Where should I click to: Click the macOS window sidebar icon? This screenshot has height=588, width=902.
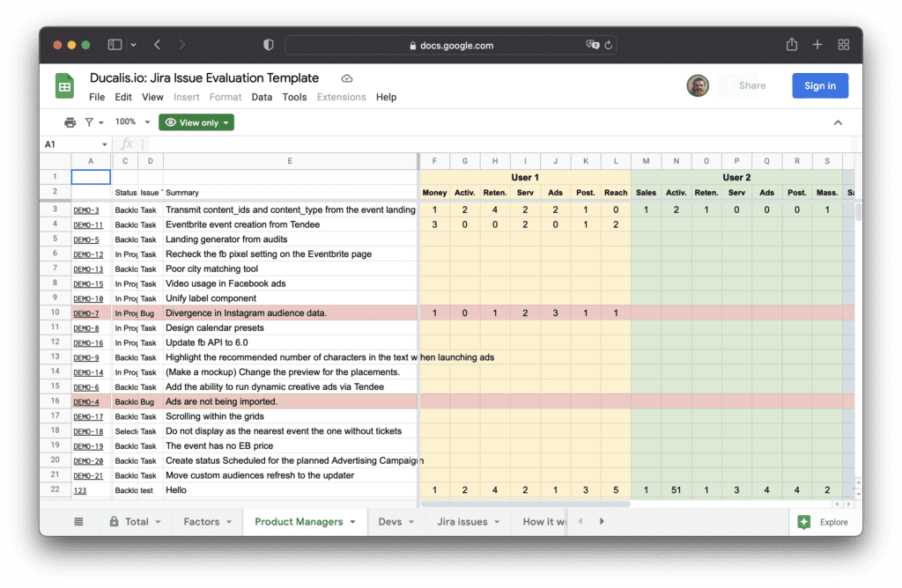coord(114,45)
